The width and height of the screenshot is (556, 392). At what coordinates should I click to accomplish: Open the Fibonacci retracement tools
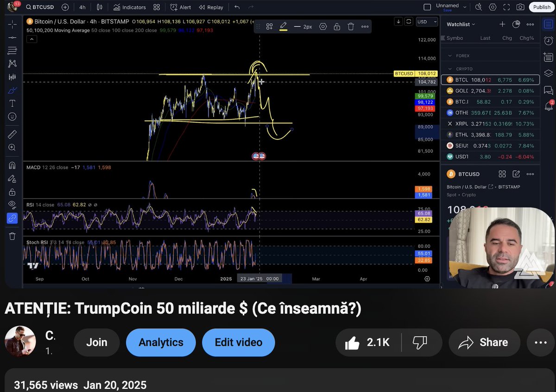click(x=12, y=50)
